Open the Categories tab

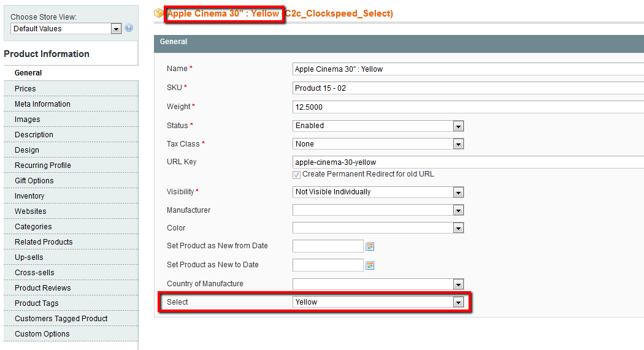(71, 227)
